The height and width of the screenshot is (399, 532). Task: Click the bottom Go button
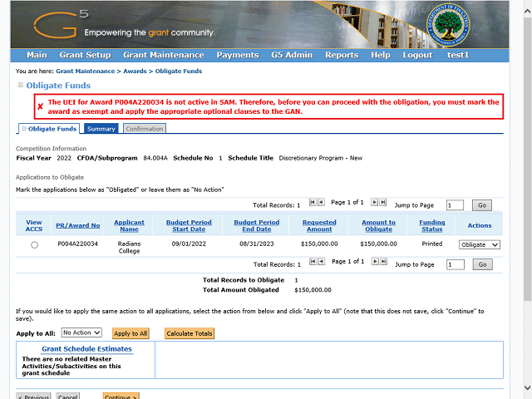[482, 264]
